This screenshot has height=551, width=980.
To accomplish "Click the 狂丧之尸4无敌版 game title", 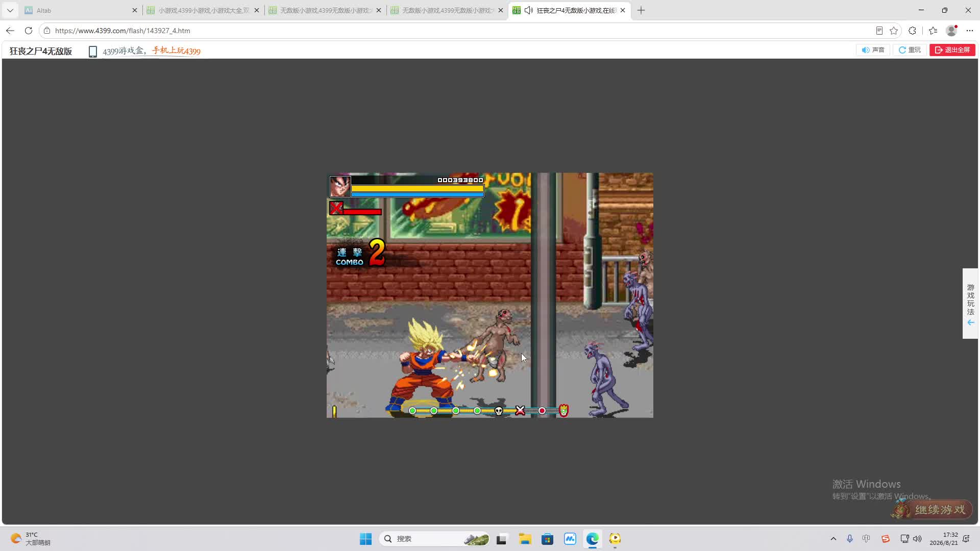I will (x=41, y=51).
